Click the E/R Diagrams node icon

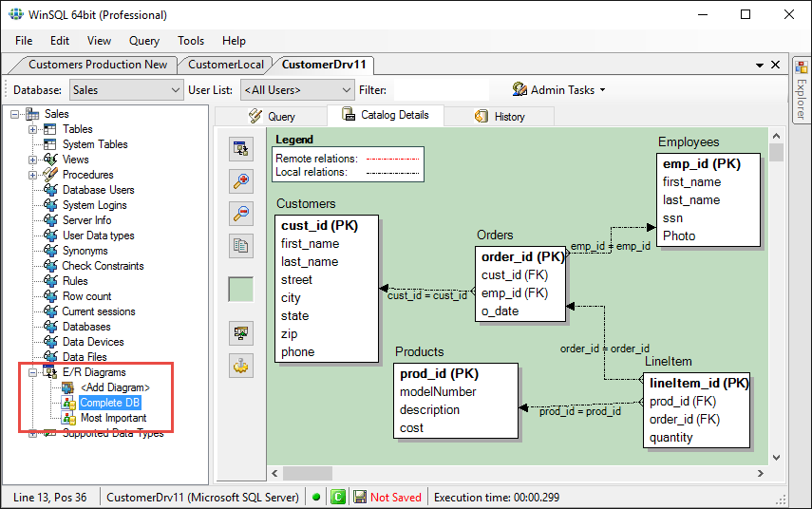[50, 372]
